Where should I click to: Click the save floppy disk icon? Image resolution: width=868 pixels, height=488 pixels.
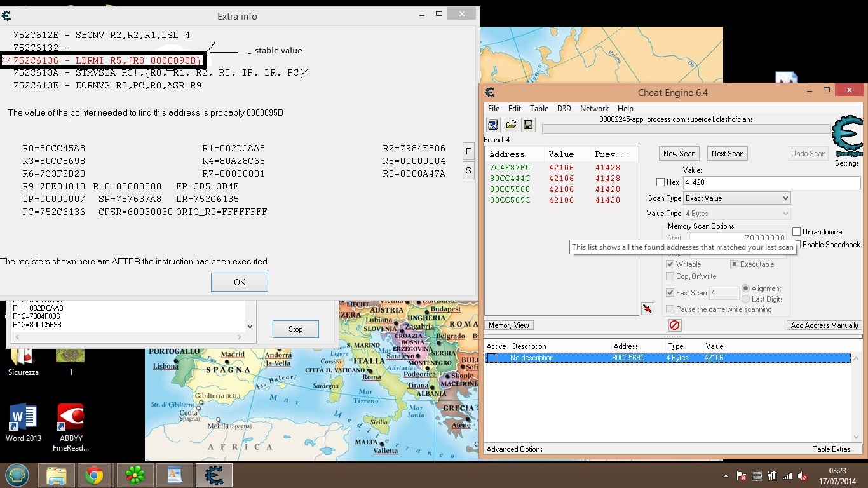528,125
